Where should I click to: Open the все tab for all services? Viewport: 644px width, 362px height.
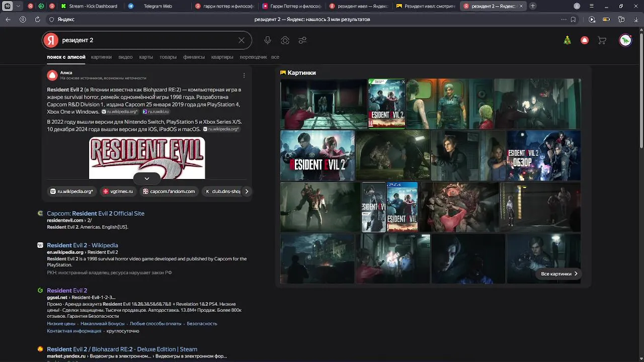(x=275, y=57)
